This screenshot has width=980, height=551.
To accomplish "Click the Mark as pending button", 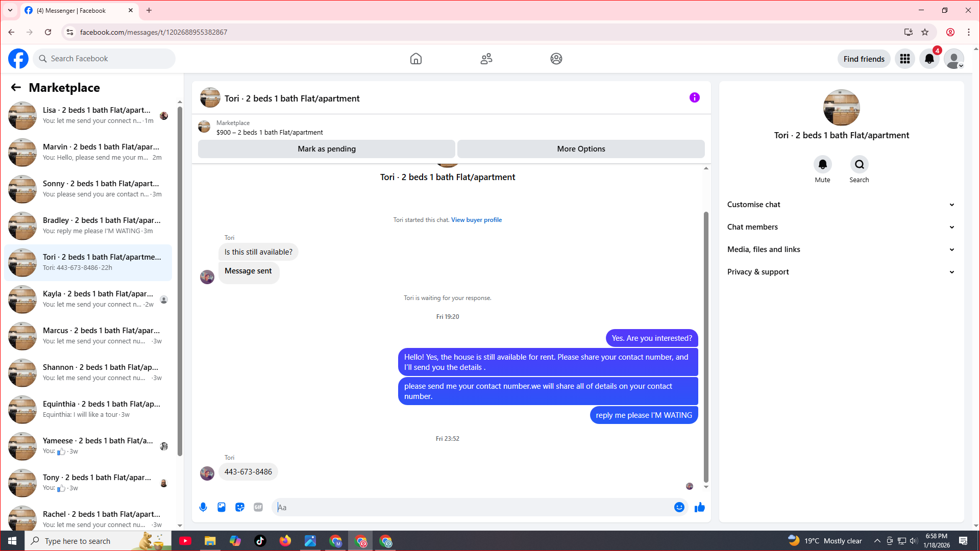I will (x=326, y=149).
